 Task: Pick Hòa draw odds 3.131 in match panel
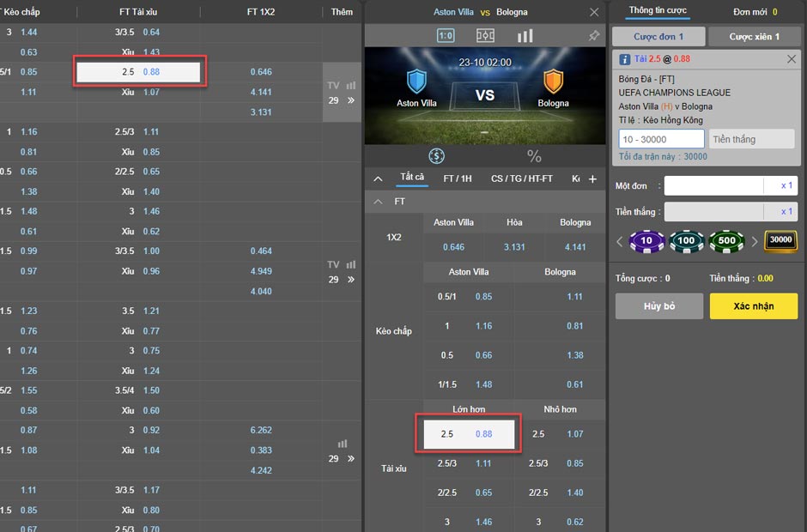click(514, 247)
